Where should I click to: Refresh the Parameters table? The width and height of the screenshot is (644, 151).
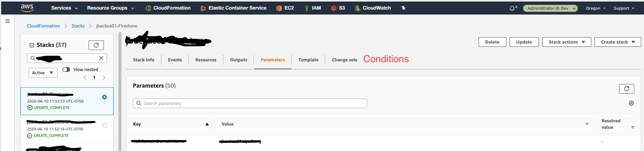pos(626,88)
